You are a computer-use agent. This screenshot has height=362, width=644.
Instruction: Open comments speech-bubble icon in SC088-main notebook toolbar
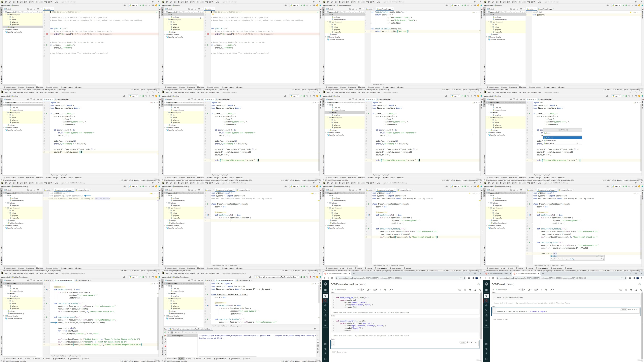[x=632, y=290]
